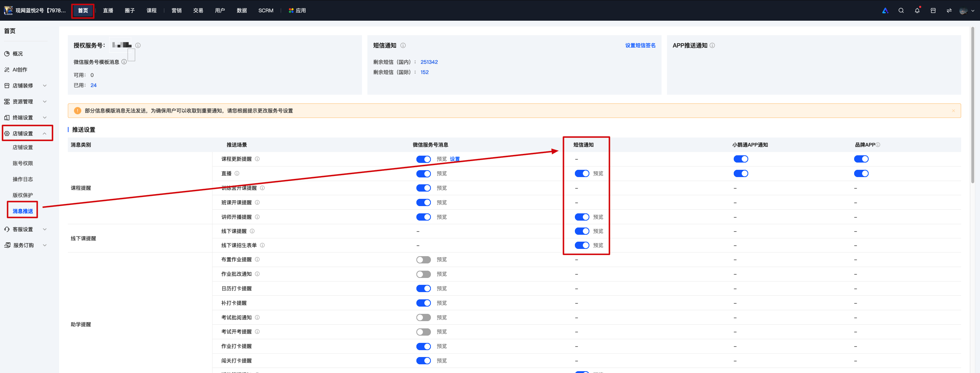Toggle SMS switch for 线下课招生表单
The height and width of the screenshot is (373, 980).
[x=582, y=246]
